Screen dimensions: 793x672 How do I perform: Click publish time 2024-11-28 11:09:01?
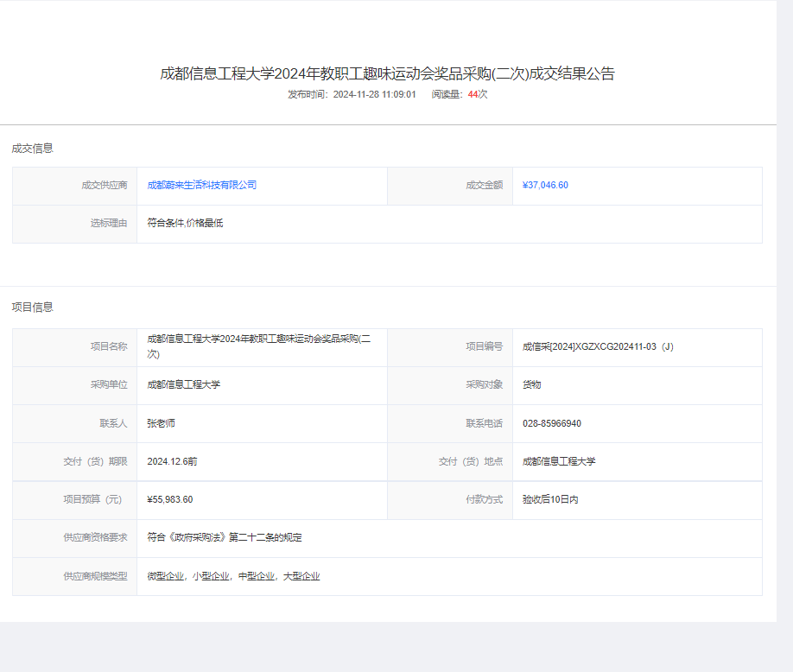point(374,94)
